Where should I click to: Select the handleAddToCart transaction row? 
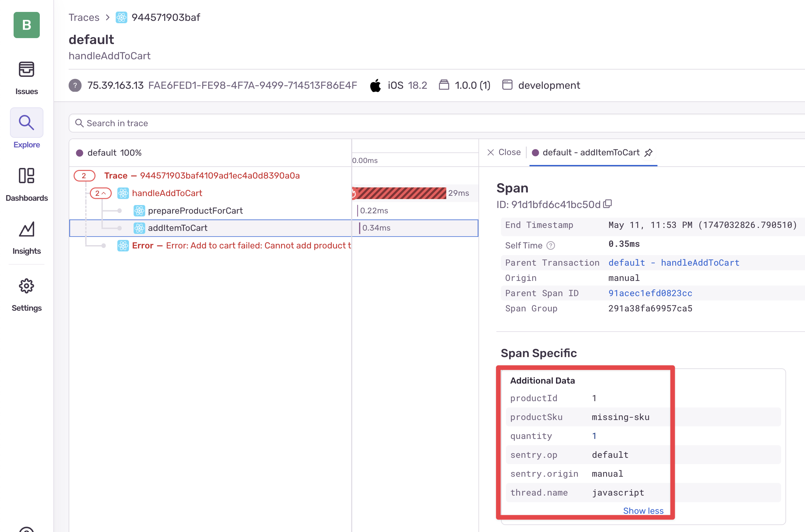[210, 193]
